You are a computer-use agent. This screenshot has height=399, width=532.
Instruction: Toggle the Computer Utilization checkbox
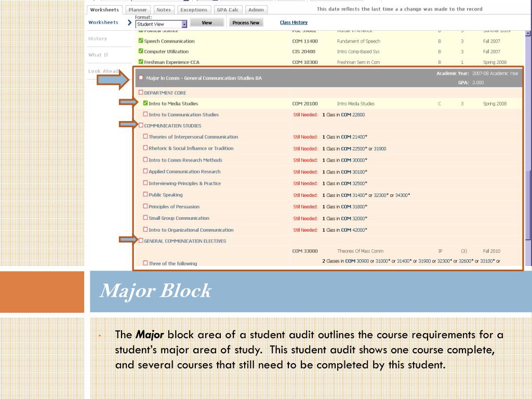[x=141, y=51]
